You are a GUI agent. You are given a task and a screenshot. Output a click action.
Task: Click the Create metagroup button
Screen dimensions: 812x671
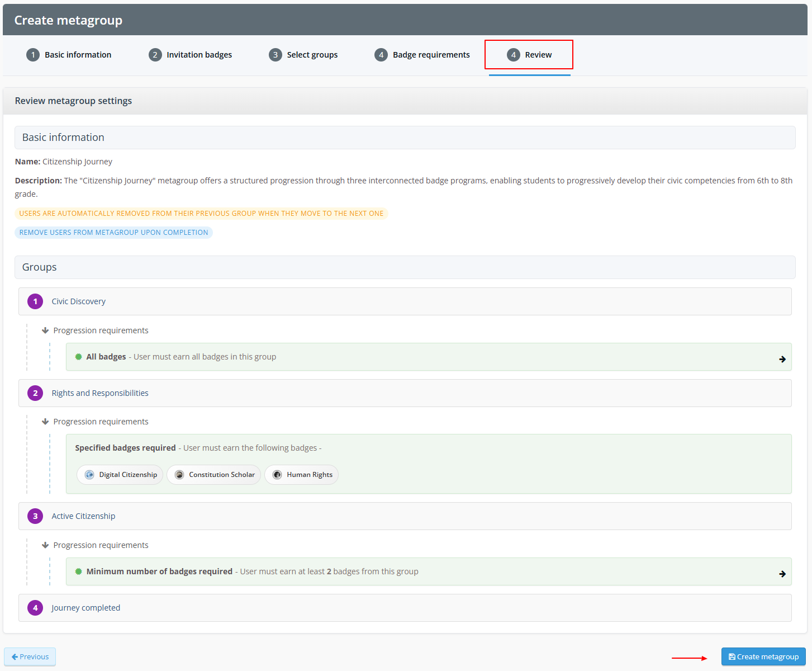point(763,656)
